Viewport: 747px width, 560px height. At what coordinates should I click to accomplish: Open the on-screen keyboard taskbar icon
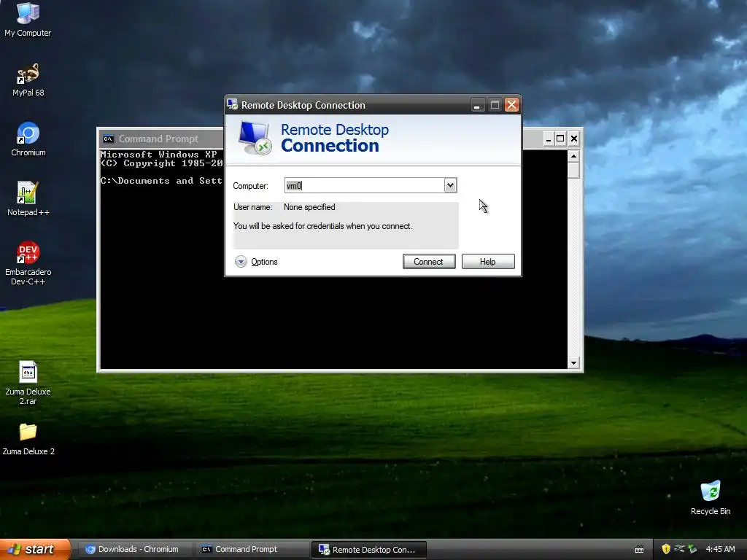pyautogui.click(x=639, y=550)
